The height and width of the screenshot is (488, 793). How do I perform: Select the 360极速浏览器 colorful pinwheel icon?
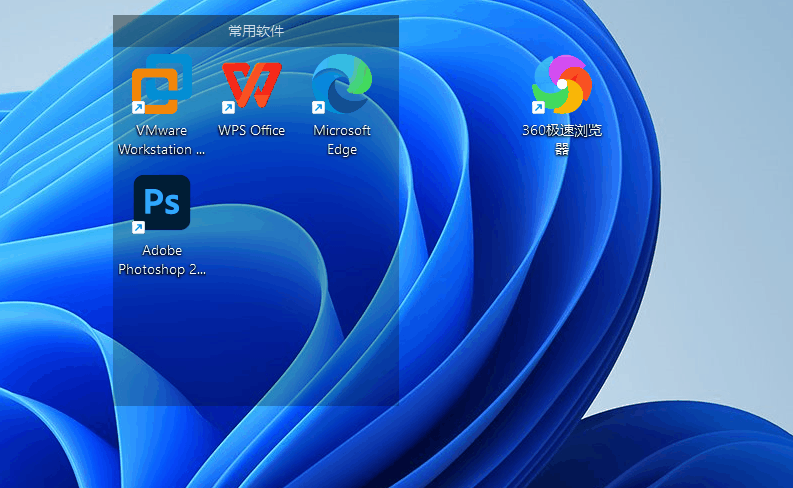562,84
